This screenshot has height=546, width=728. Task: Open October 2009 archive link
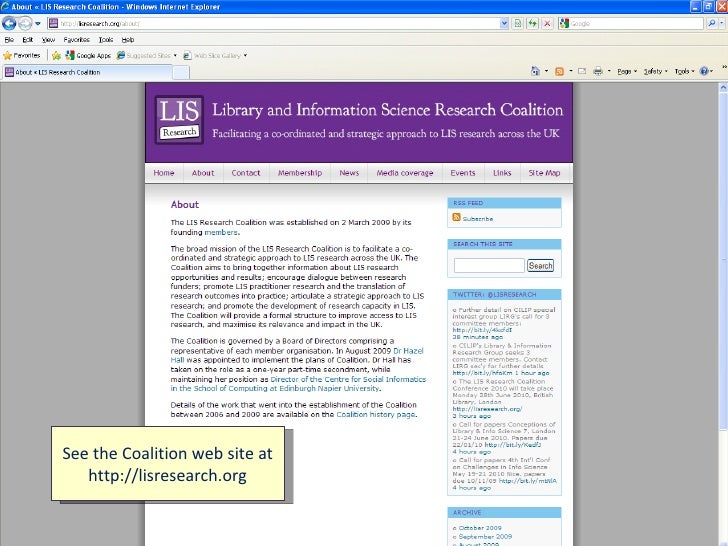pos(480,528)
